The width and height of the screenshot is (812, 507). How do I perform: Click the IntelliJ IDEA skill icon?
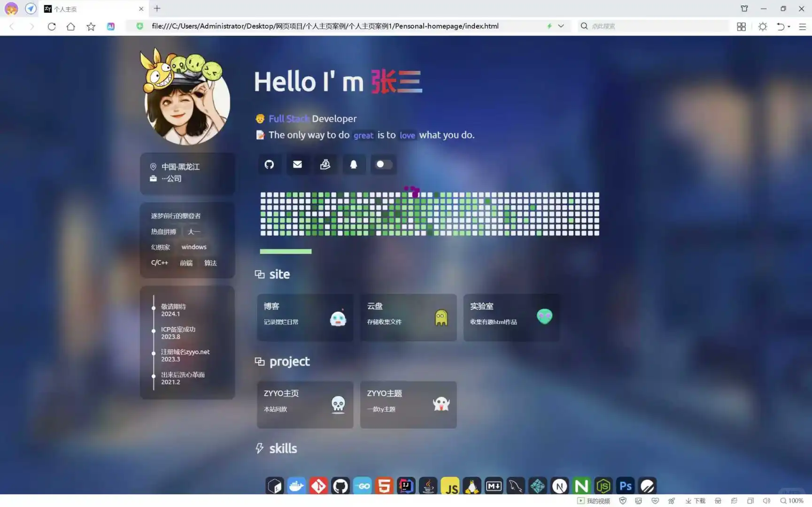[x=406, y=486]
